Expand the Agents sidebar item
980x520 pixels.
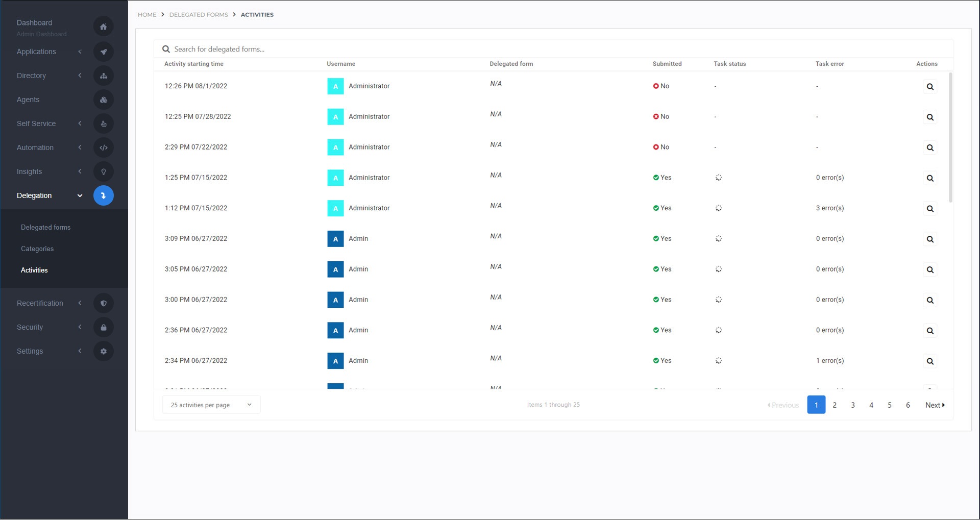pyautogui.click(x=28, y=100)
